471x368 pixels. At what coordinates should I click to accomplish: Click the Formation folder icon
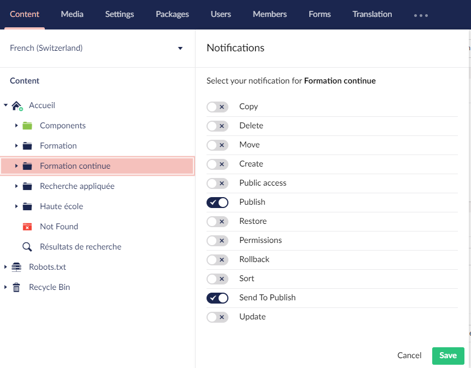click(27, 146)
